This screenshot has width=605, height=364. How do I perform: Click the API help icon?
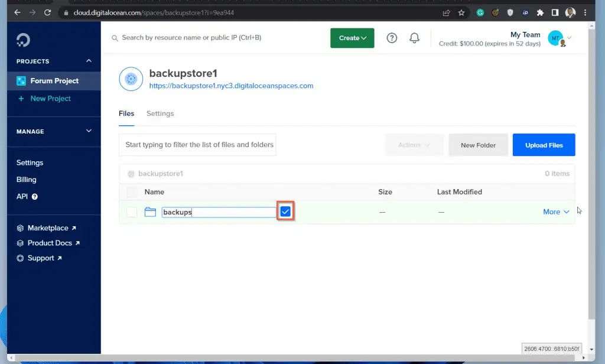point(35,197)
